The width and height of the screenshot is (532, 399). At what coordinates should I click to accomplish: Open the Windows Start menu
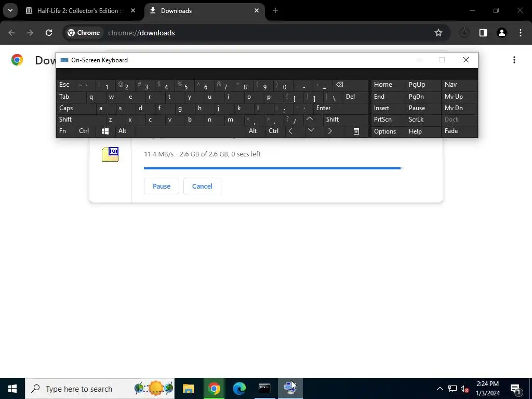pos(12,389)
